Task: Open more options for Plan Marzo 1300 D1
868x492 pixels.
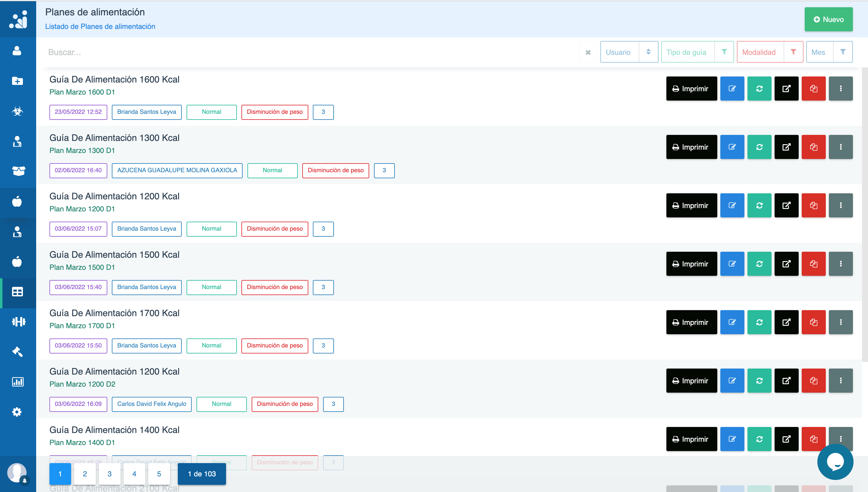Action: 841,147
